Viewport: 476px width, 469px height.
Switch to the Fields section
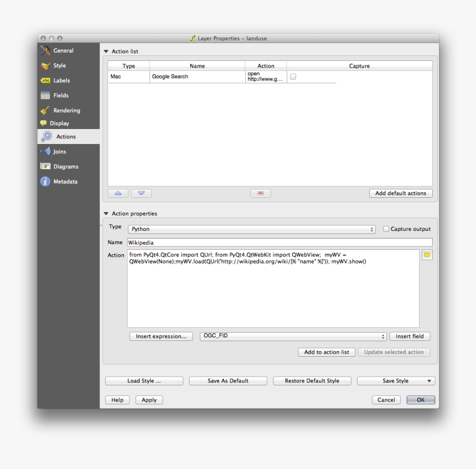coord(59,95)
